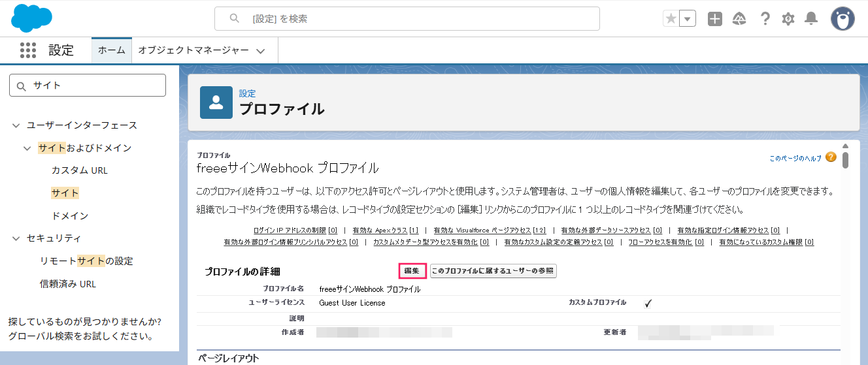Open 有効なカスタム設定の定義アクセス link
The height and width of the screenshot is (365, 868).
(x=559, y=242)
